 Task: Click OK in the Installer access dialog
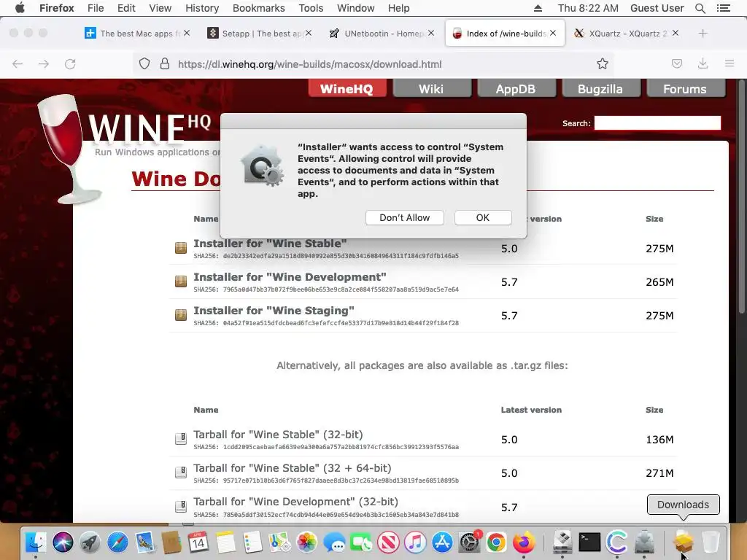(x=483, y=217)
